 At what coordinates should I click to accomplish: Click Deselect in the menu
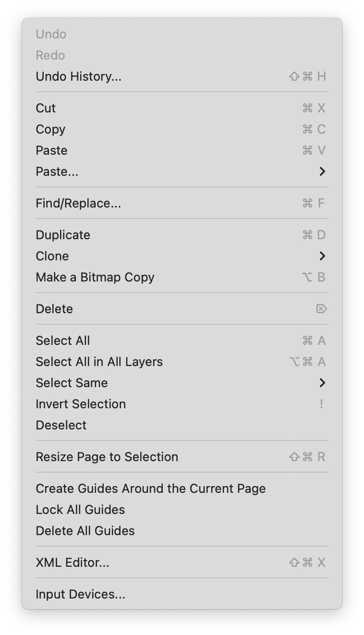182,425
